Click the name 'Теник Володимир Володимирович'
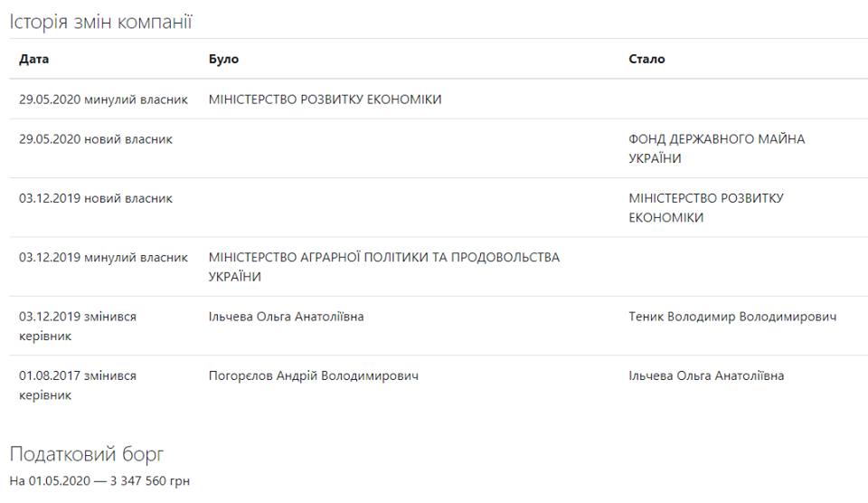 [732, 317]
